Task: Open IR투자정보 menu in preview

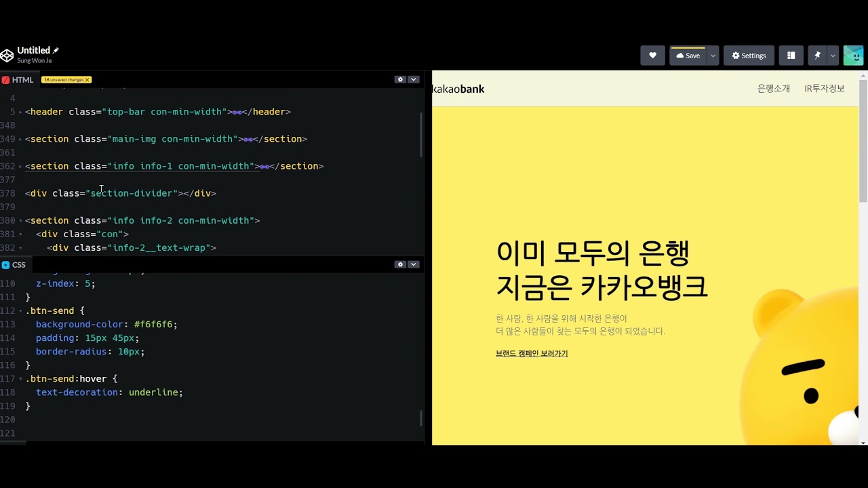Action: pyautogui.click(x=825, y=89)
